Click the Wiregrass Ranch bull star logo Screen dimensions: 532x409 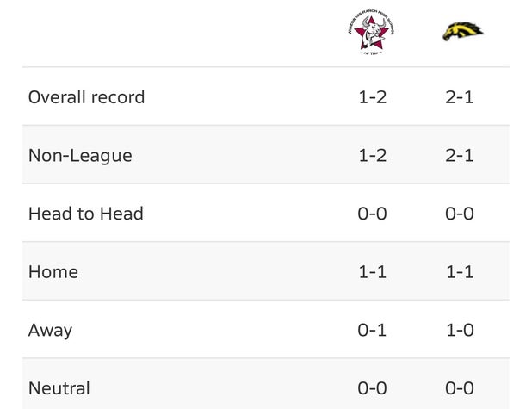click(x=371, y=32)
